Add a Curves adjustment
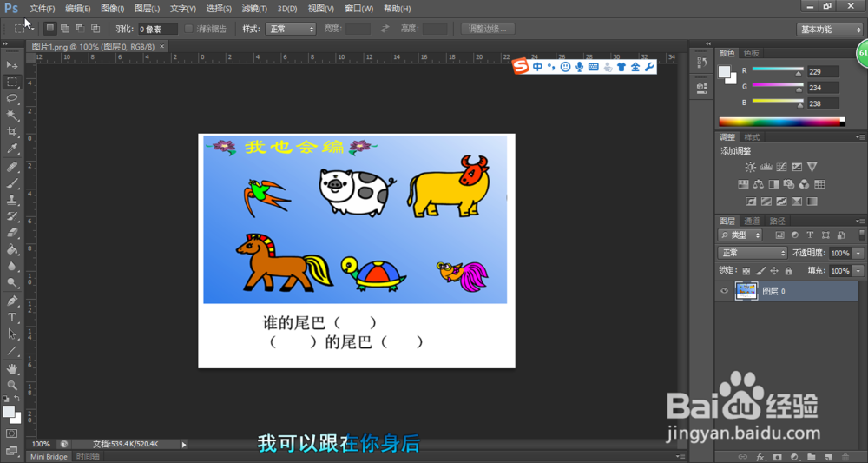The width and height of the screenshot is (868, 463). click(x=781, y=167)
